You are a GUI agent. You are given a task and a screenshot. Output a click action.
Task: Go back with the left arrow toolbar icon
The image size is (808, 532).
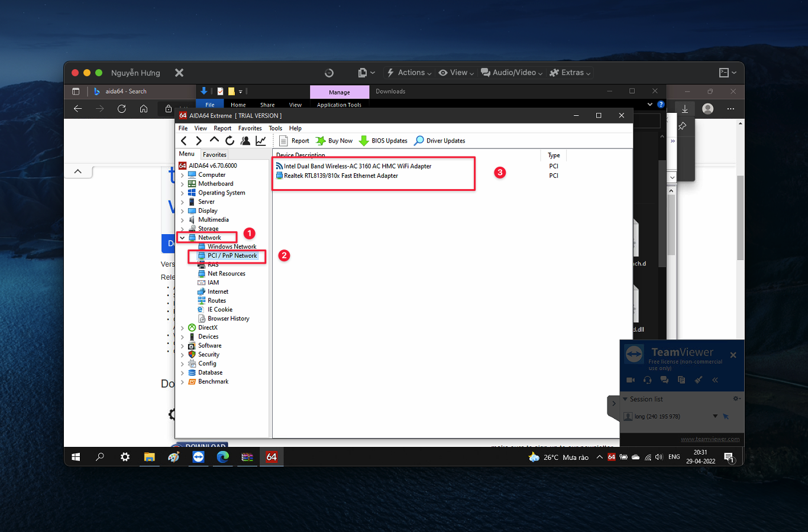click(x=184, y=141)
